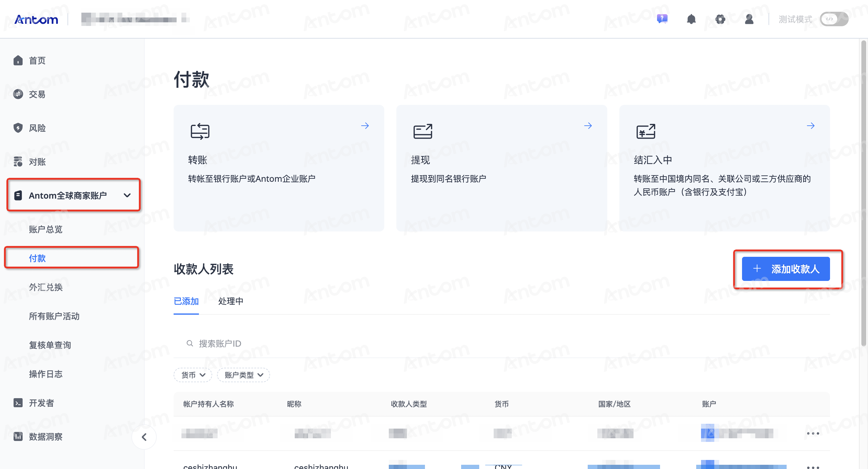Click the search magnifier icon
Screen dimensions: 868x469
point(190,343)
